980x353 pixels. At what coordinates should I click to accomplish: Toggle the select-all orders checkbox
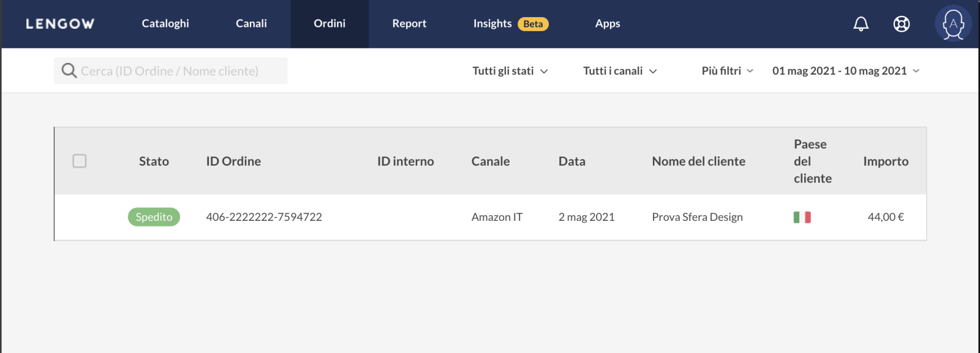(80, 161)
